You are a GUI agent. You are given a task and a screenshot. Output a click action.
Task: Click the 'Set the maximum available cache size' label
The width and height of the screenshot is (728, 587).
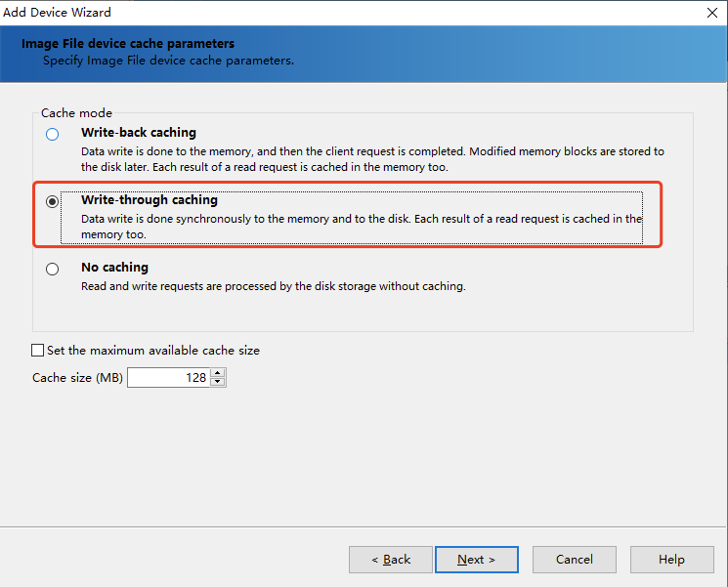[153, 351]
